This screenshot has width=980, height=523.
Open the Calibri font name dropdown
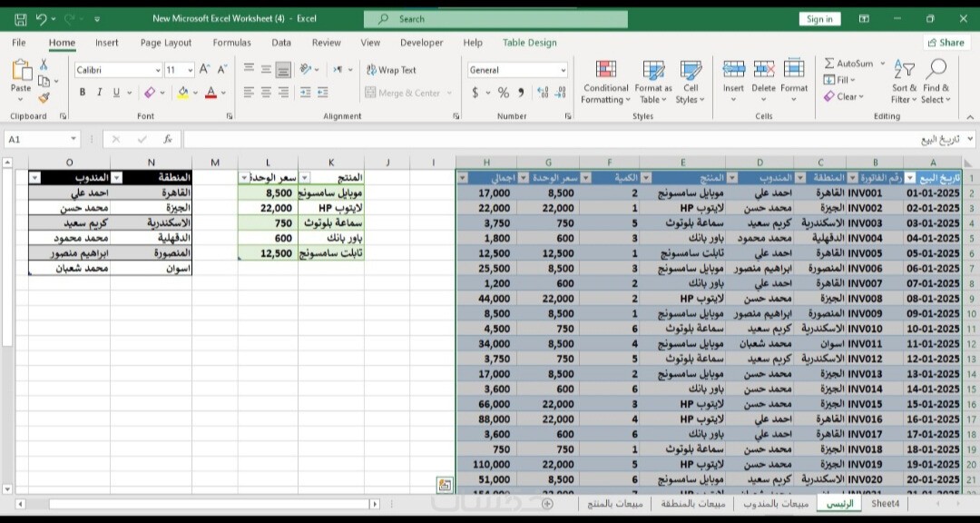[157, 70]
